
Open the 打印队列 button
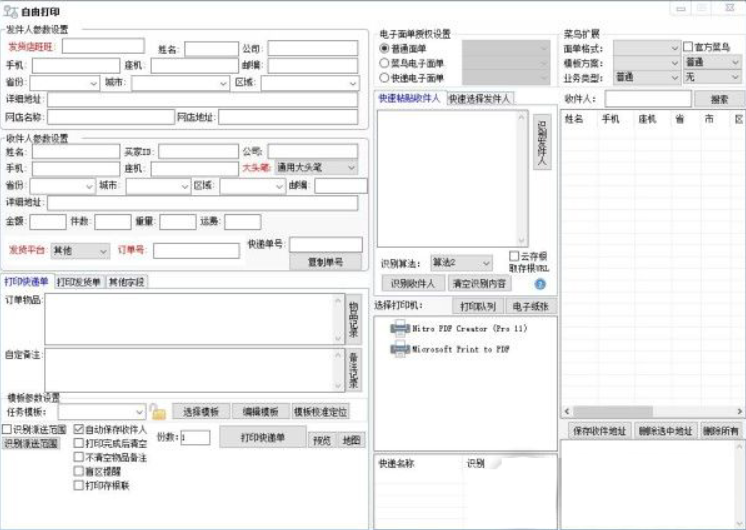pos(478,307)
